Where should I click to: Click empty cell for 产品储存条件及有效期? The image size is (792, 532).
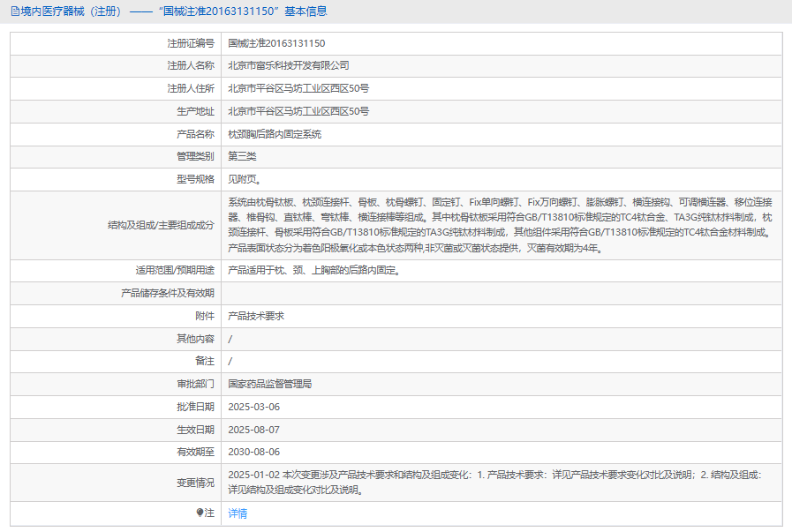click(x=500, y=293)
